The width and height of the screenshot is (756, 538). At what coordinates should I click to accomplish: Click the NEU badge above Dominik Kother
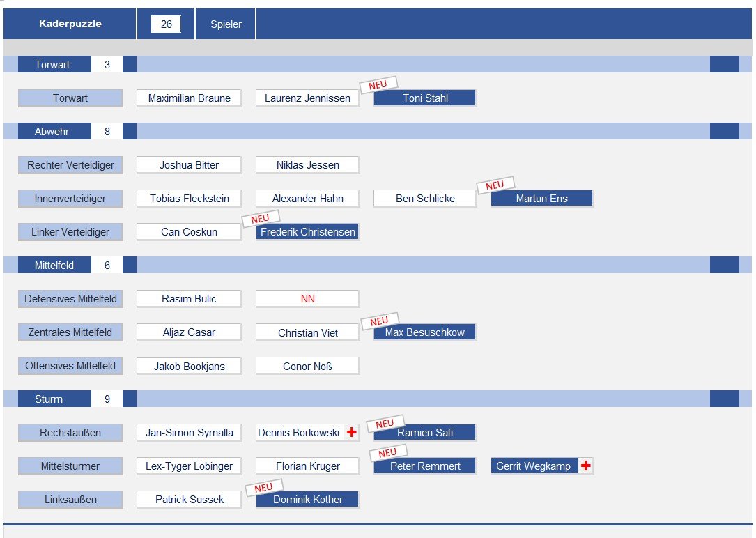pyautogui.click(x=264, y=487)
